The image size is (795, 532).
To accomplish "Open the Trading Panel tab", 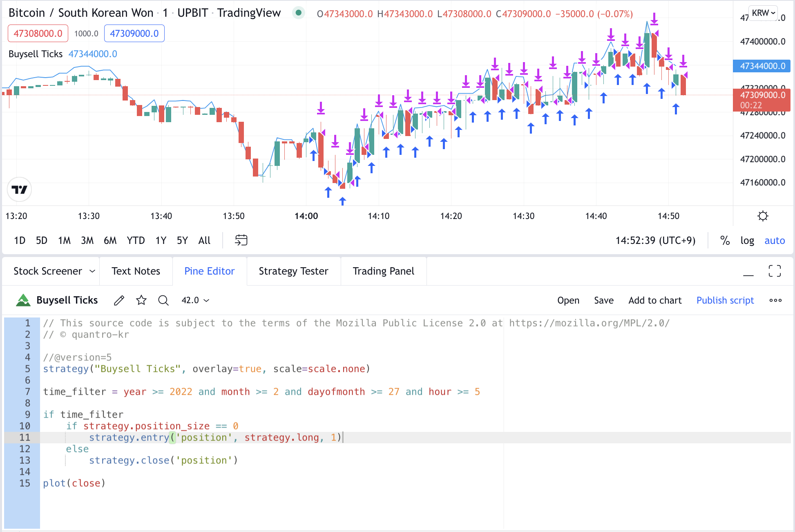I will pos(383,271).
